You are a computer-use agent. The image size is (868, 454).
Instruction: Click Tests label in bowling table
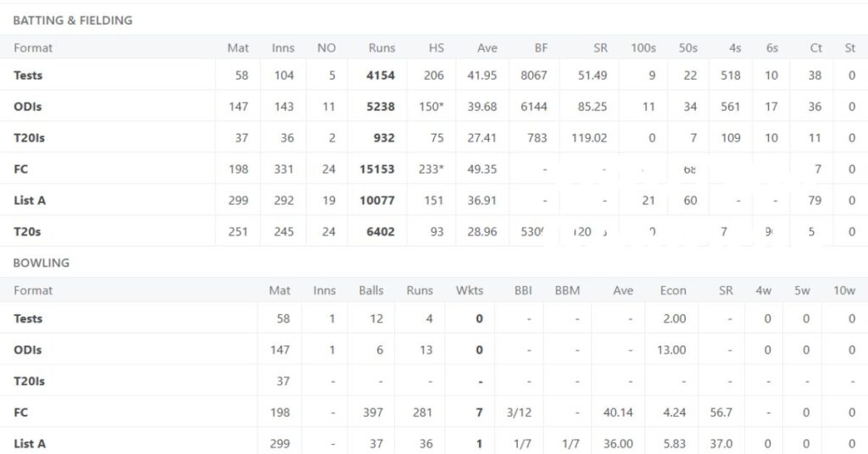tap(28, 318)
